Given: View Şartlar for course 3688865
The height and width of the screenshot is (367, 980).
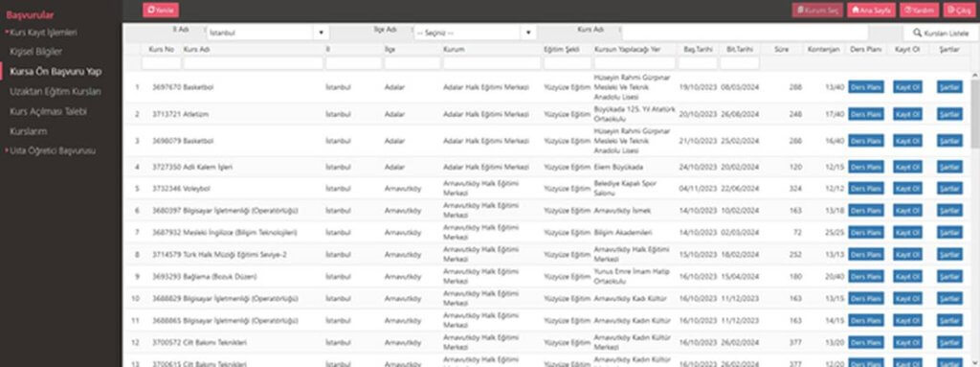Looking at the screenshot, I should (949, 321).
